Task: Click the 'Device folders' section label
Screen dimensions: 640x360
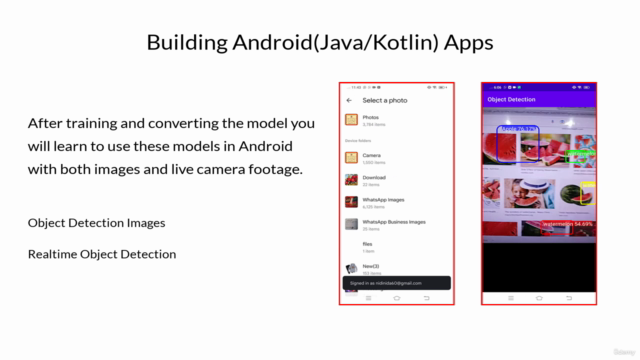Action: coord(358,141)
